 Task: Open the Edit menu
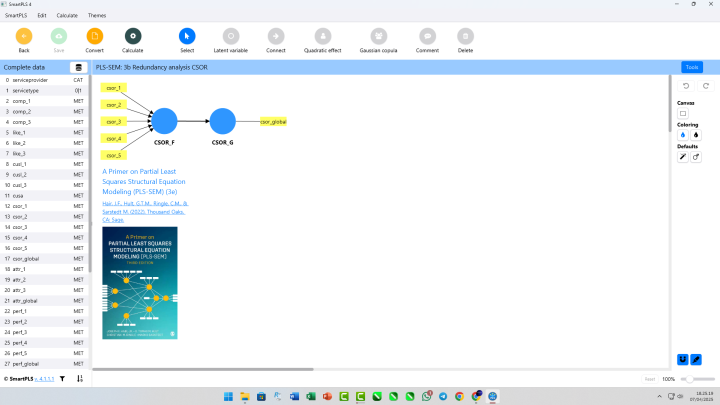42,15
